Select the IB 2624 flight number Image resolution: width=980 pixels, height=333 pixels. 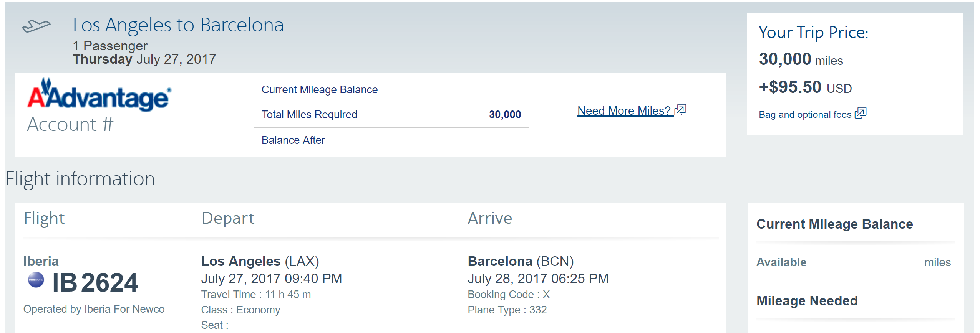[x=95, y=283]
